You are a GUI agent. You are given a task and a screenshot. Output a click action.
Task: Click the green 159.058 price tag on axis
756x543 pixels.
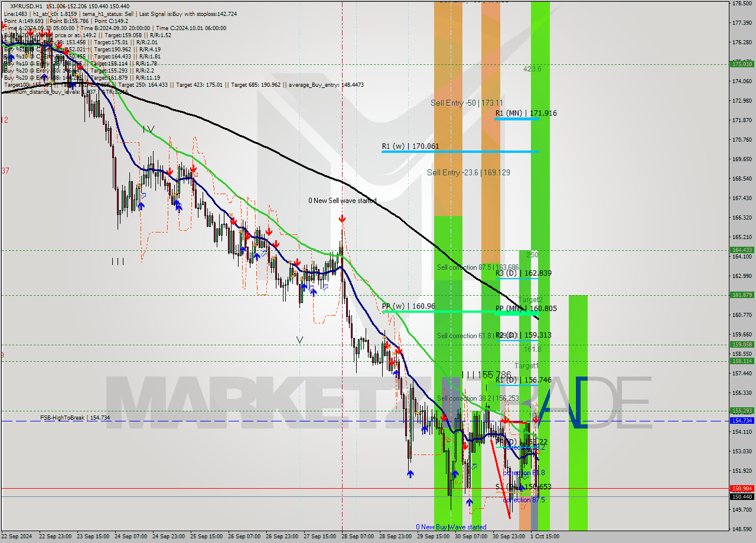tap(742, 344)
